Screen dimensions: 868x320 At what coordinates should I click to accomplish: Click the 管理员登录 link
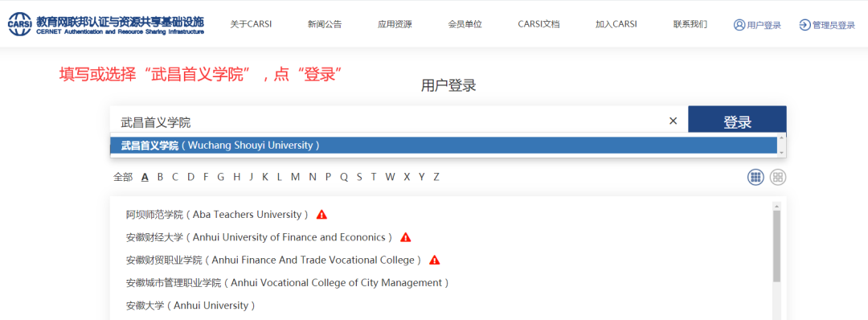coord(827,25)
